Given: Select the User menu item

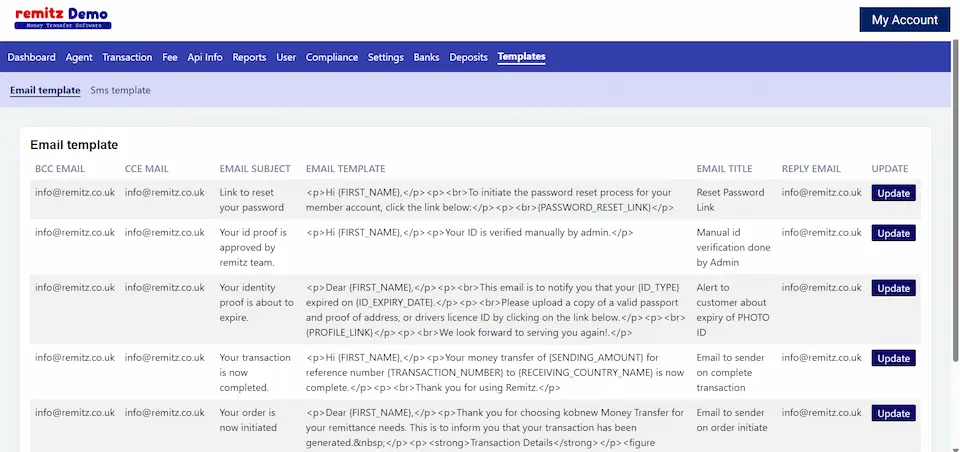Looking at the screenshot, I should tap(286, 57).
